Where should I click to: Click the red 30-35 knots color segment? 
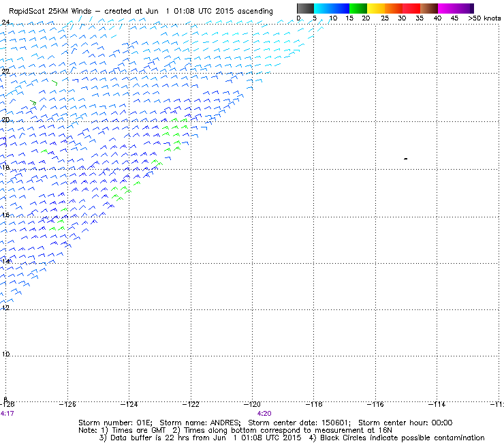[411, 8]
